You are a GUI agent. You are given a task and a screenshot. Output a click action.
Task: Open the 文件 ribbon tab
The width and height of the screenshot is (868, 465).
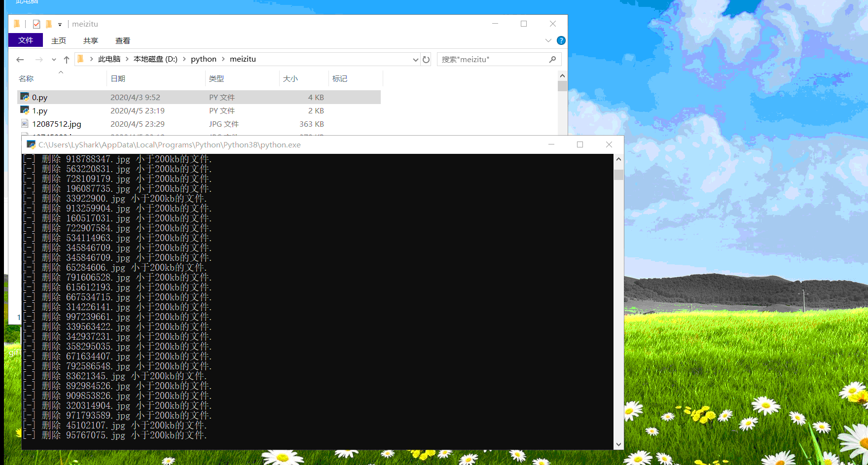click(26, 40)
